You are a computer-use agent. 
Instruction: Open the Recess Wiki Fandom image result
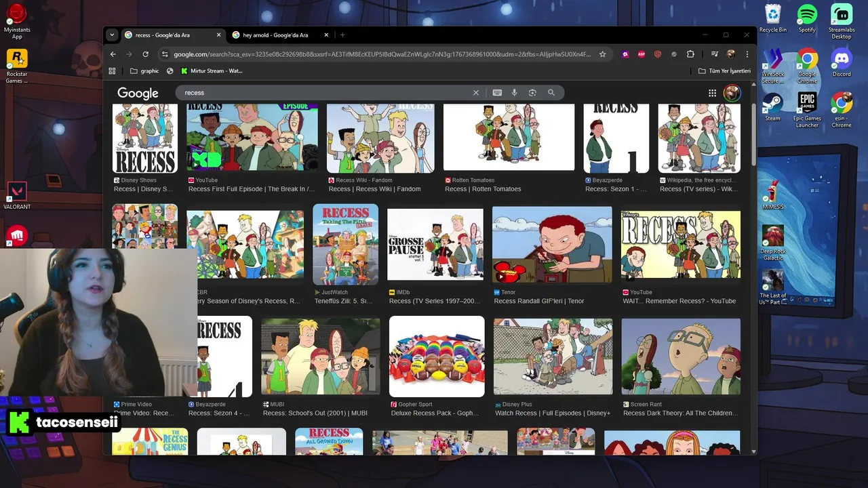click(x=380, y=138)
